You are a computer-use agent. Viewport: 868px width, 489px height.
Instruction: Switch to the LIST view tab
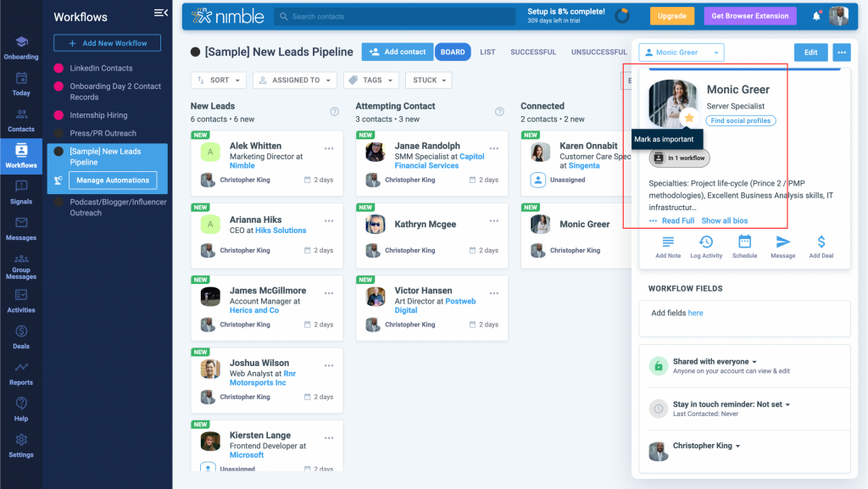pos(487,53)
